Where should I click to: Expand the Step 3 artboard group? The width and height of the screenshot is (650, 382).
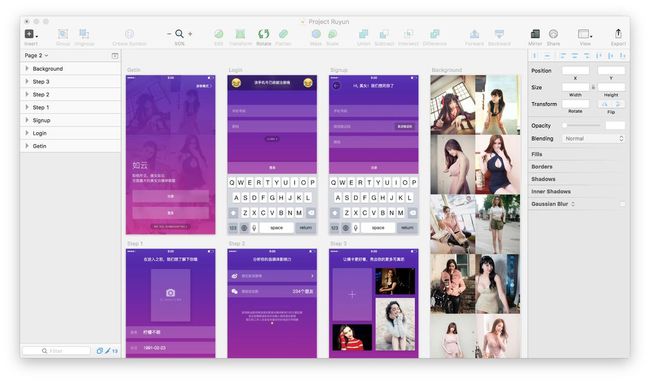point(27,81)
